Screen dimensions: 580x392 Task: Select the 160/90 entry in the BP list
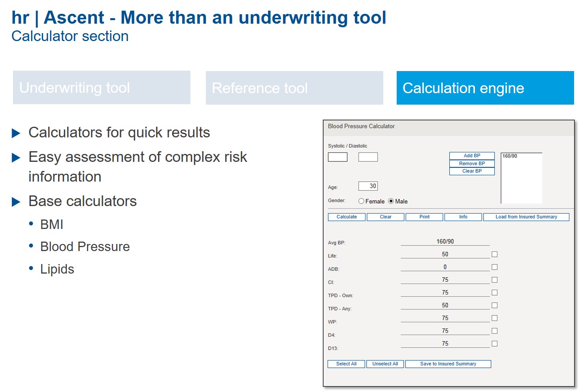click(x=510, y=156)
